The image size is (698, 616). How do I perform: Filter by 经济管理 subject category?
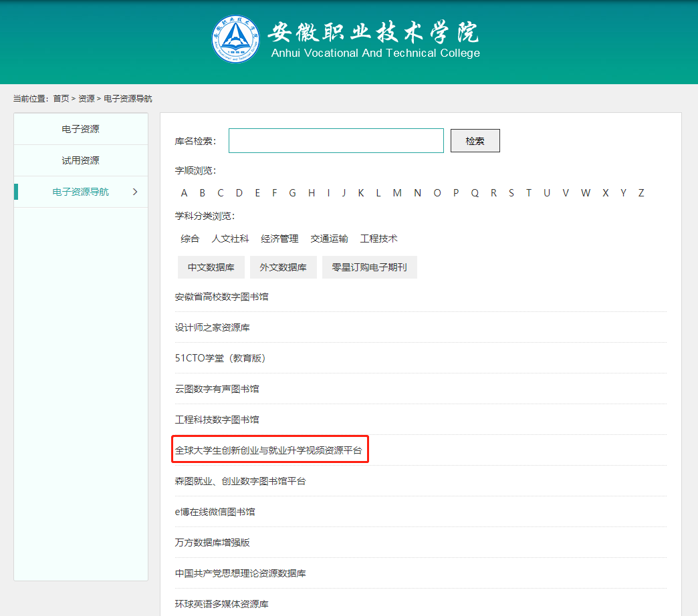(x=279, y=239)
